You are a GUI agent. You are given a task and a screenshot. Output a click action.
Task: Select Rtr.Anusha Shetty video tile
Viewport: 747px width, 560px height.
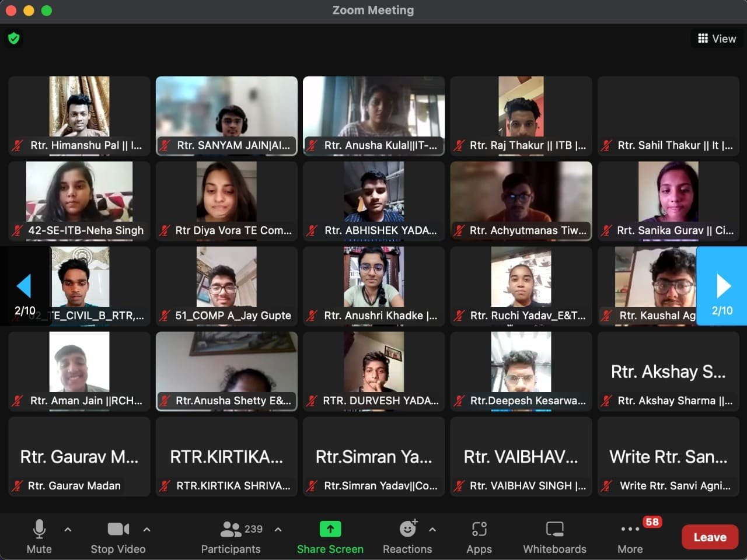[226, 371]
